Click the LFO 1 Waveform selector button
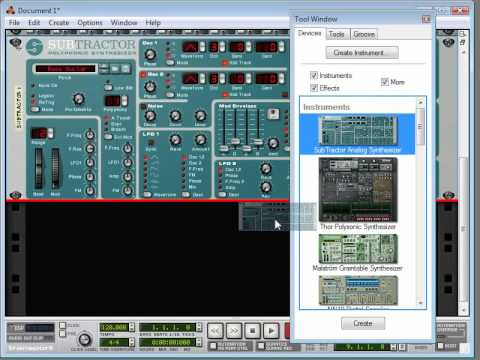This screenshot has width=480, height=360. 148,195
